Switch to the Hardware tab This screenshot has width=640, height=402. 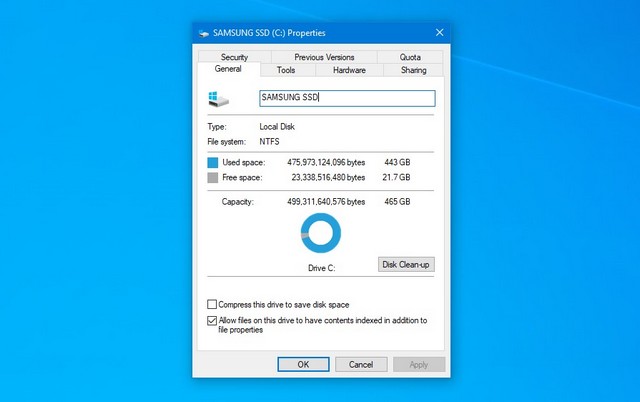click(x=349, y=70)
